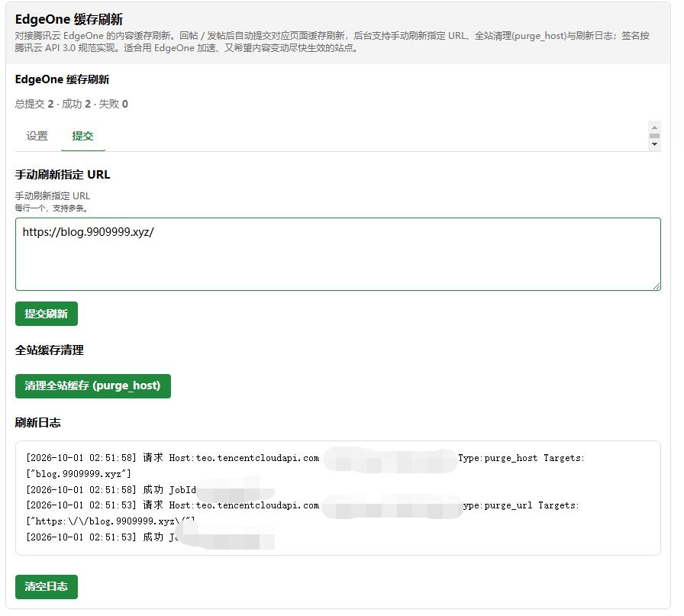Select the 提交 tab
The image size is (684, 616).
(83, 136)
